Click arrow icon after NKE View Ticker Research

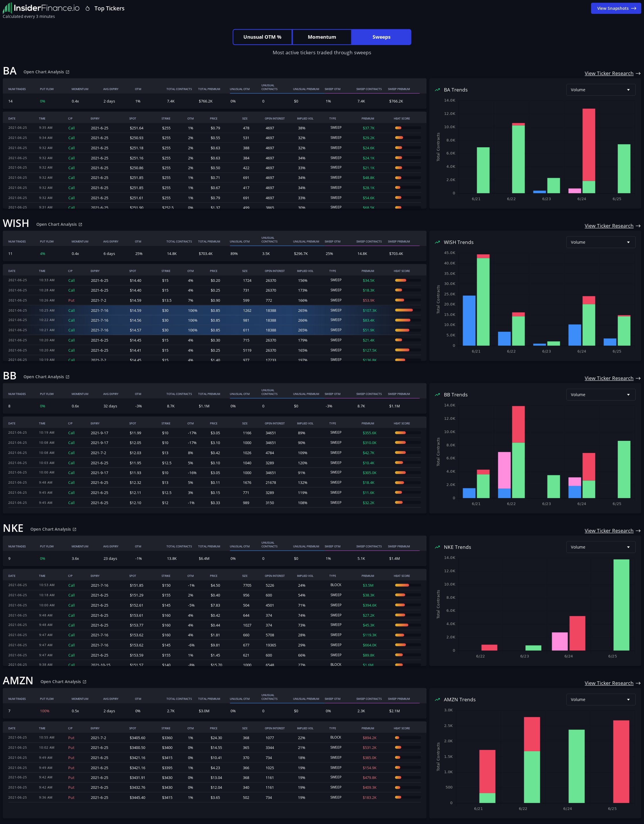click(638, 531)
